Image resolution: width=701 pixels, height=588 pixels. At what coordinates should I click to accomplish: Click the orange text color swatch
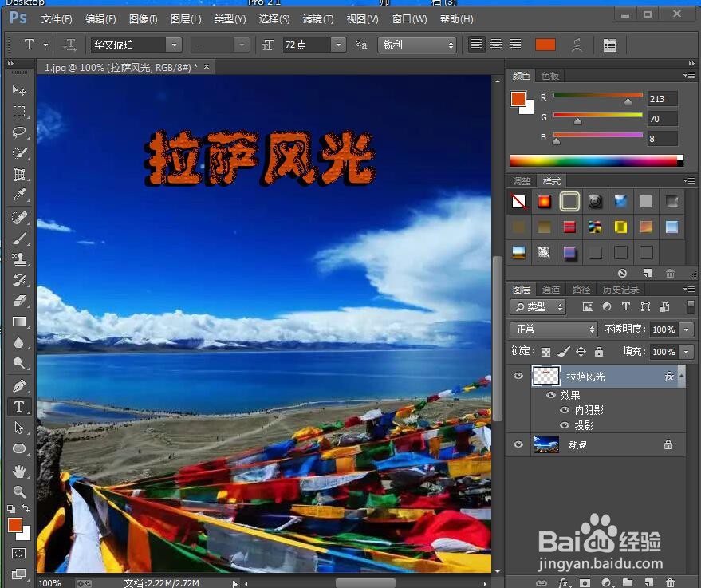[545, 45]
